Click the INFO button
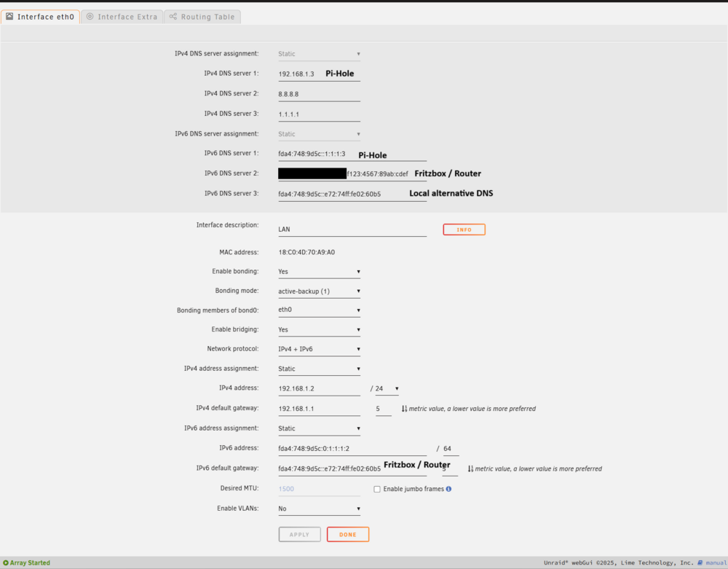Image resolution: width=728 pixels, height=569 pixels. (x=464, y=229)
